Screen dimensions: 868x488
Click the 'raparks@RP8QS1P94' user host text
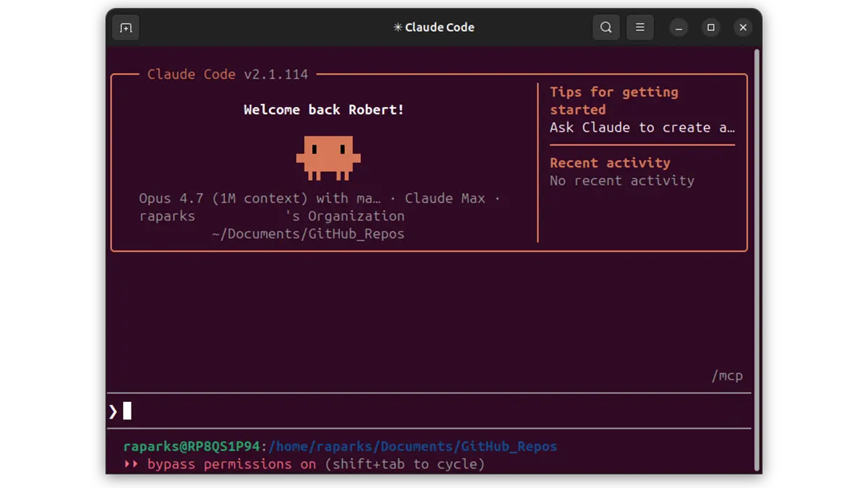click(192, 447)
